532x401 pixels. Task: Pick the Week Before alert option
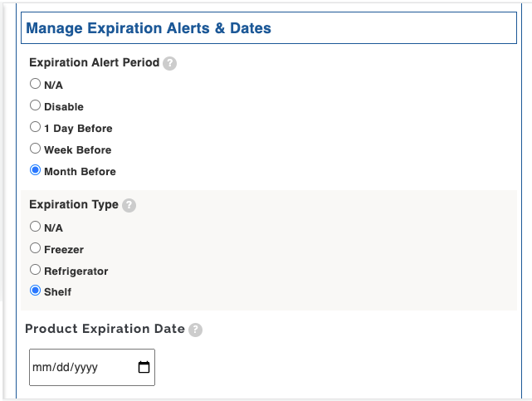point(35,149)
